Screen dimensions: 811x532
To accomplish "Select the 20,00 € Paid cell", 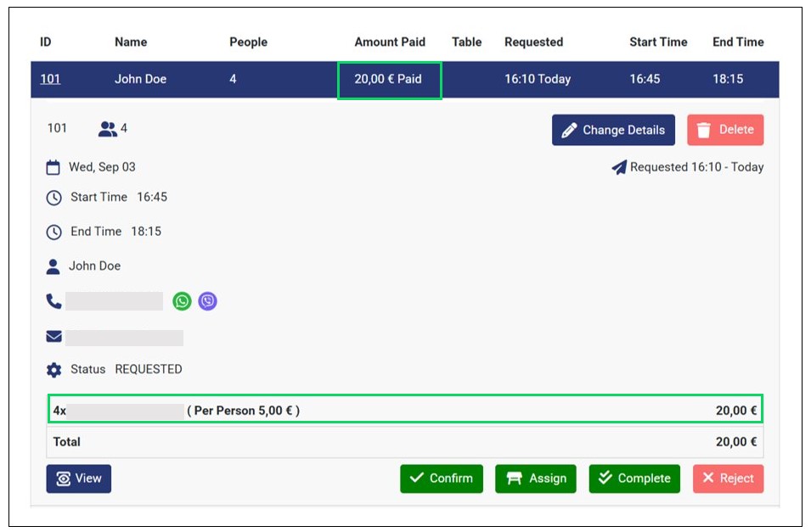I will tap(389, 80).
